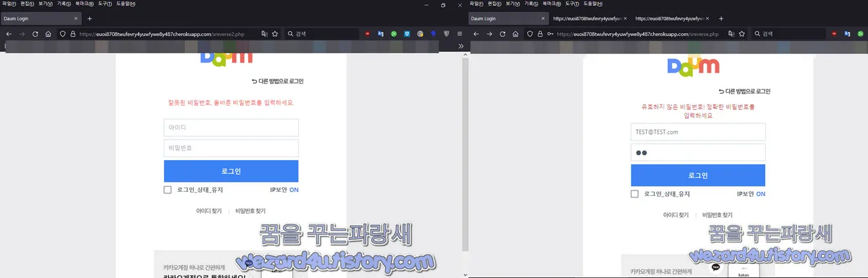Expand bookmarks overflow chevron in left window
The height and width of the screenshot is (278, 868).
[461, 46]
